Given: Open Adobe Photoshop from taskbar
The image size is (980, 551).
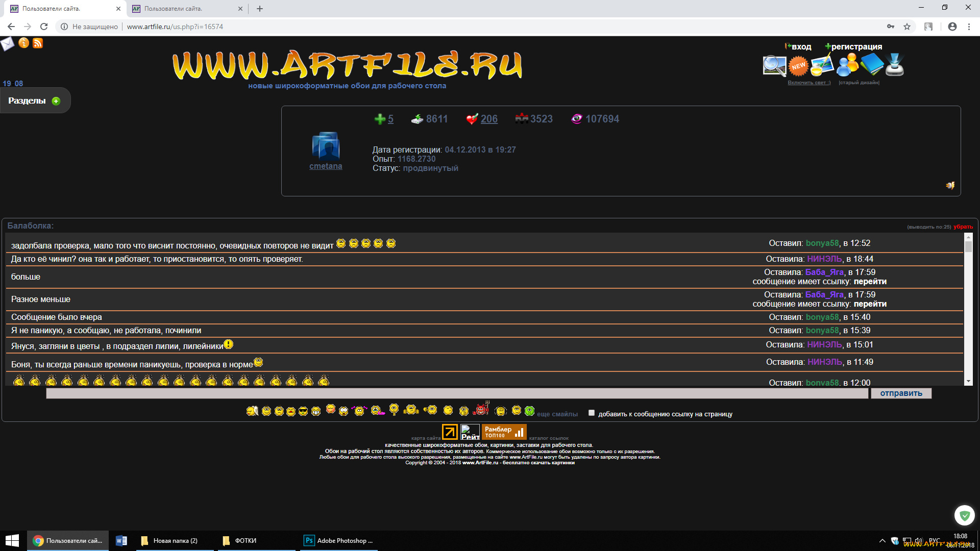Looking at the screenshot, I should 339,541.
